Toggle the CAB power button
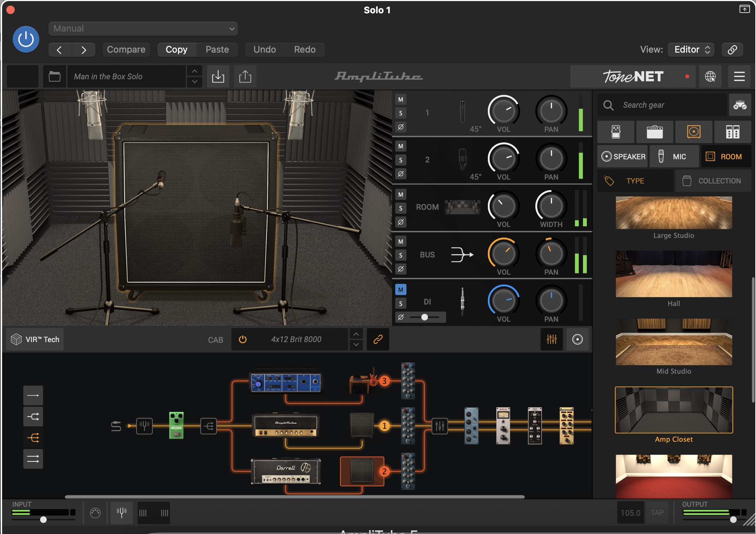This screenshot has height=534, width=756. 243,339
